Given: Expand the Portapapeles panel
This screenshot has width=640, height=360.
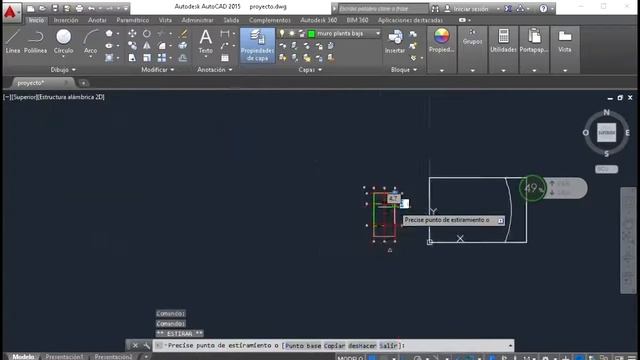Looking at the screenshot, I should pyautogui.click(x=534, y=71).
